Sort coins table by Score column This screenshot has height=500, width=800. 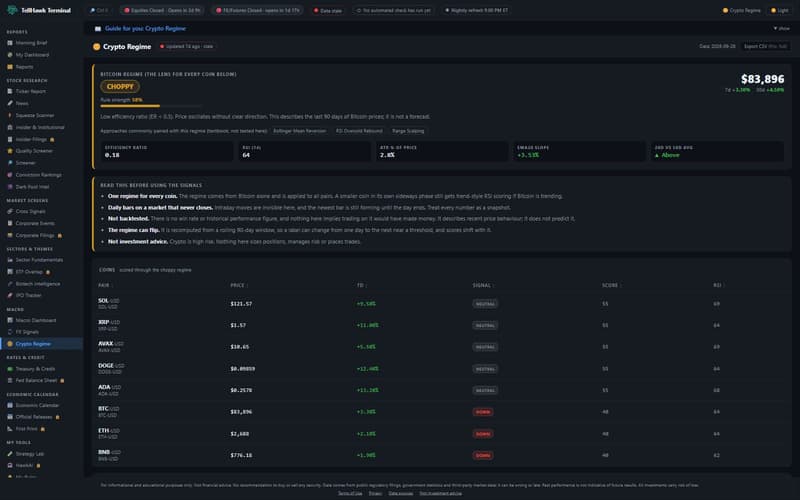(x=611, y=285)
